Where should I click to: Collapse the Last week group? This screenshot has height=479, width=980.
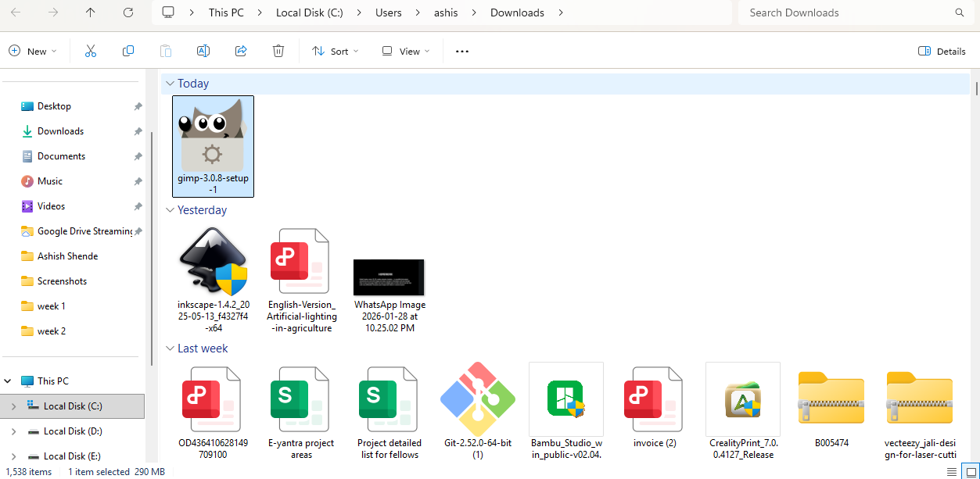point(170,349)
